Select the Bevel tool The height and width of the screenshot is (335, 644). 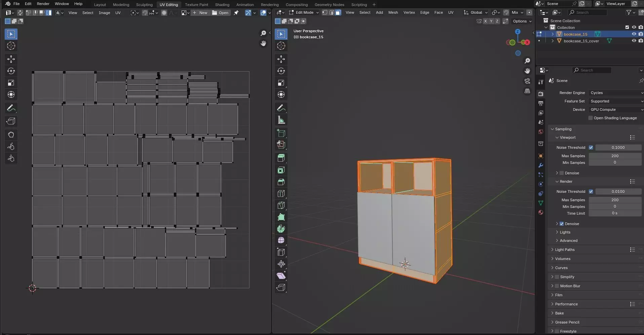[x=281, y=182]
